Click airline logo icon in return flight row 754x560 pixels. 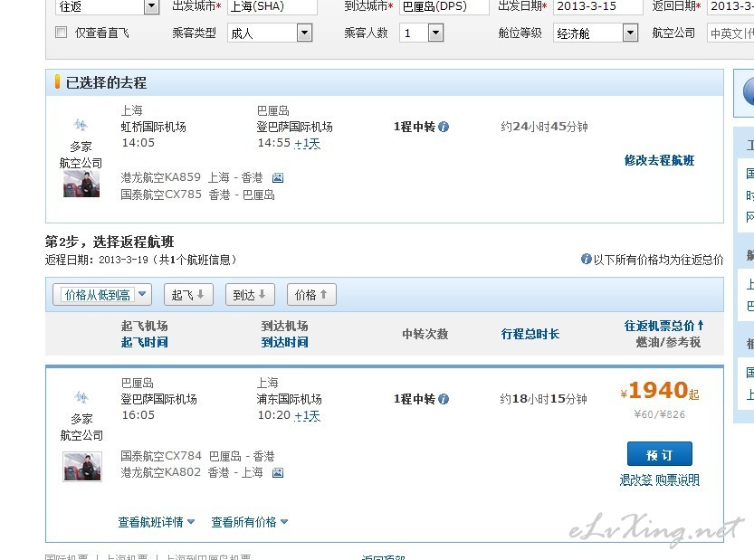tap(81, 397)
